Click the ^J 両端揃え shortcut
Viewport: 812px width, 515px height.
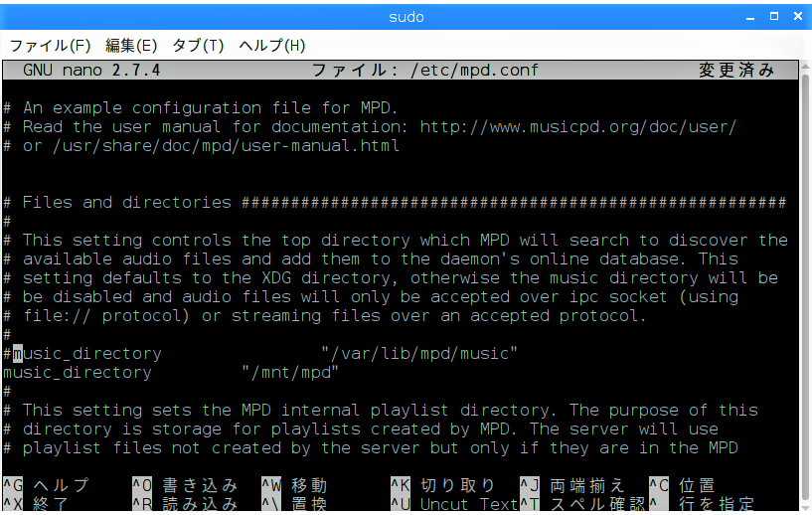click(x=572, y=485)
